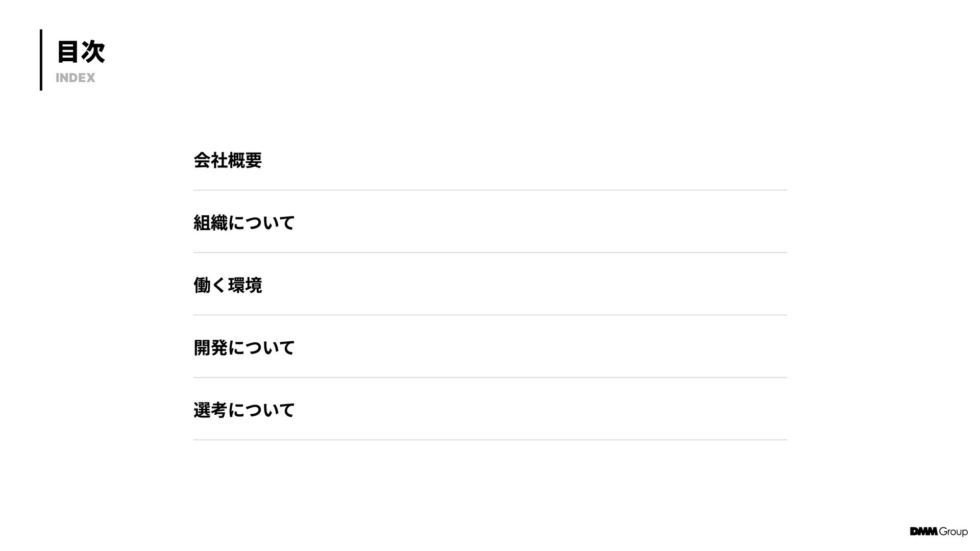This screenshot has width=980, height=551.
Task: Select the 選考について entry
Action: pyautogui.click(x=244, y=410)
